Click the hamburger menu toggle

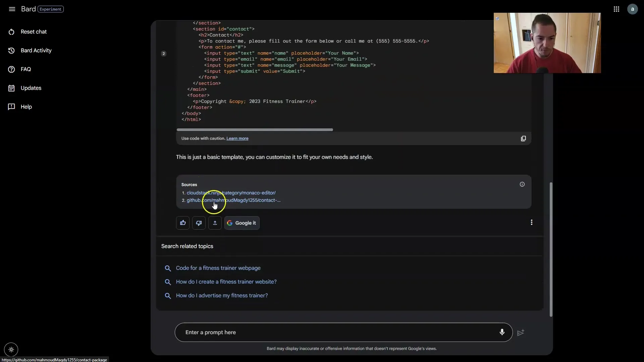pyautogui.click(x=12, y=9)
